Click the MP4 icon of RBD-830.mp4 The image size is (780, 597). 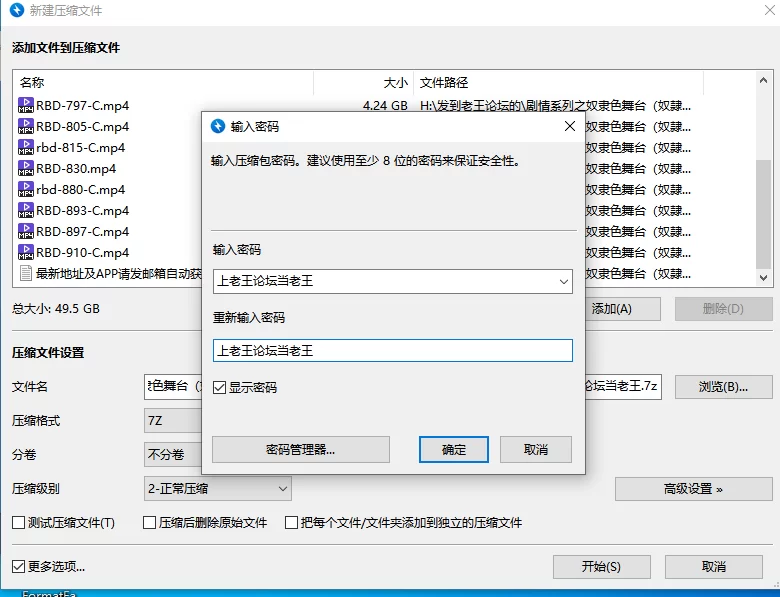tap(26, 169)
